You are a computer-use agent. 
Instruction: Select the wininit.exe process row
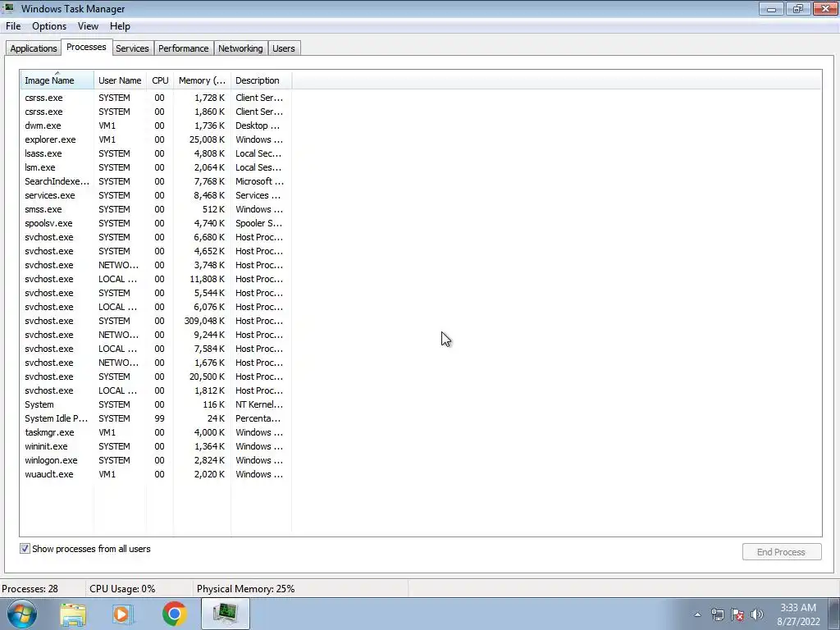tap(156, 445)
